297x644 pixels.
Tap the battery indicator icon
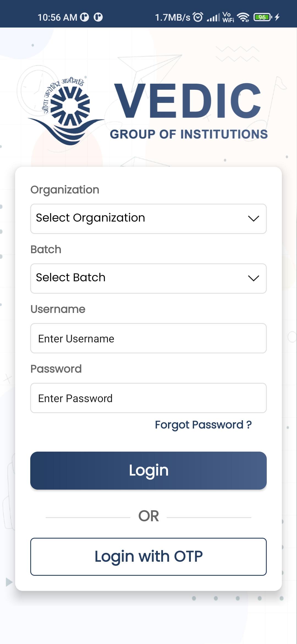[263, 17]
